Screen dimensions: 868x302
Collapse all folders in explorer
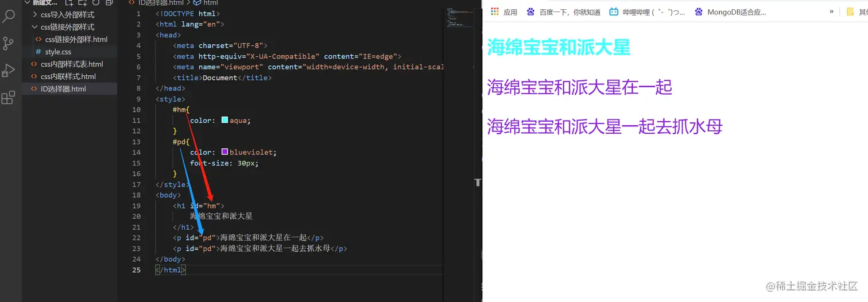(x=109, y=3)
